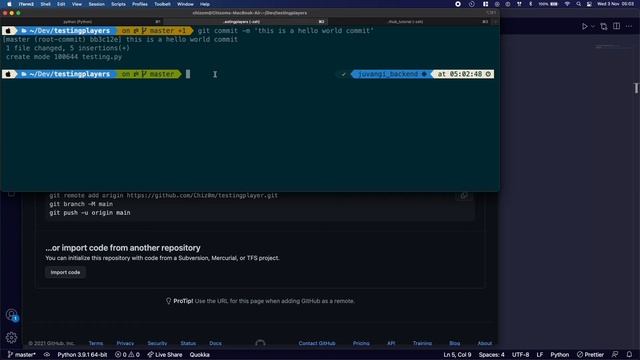Copy the git commands with the clipboard icon
This screenshot has width=640, height=360.
click(464, 196)
